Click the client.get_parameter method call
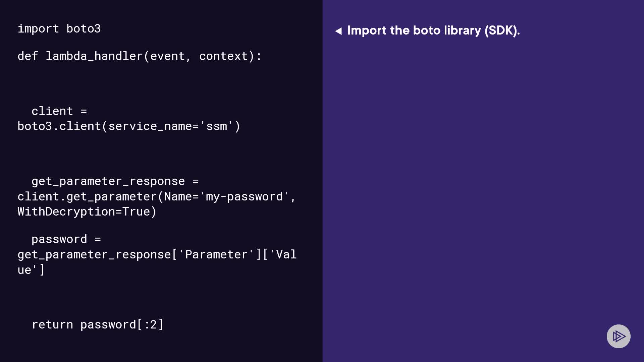This screenshot has height=362, width=644. click(87, 197)
